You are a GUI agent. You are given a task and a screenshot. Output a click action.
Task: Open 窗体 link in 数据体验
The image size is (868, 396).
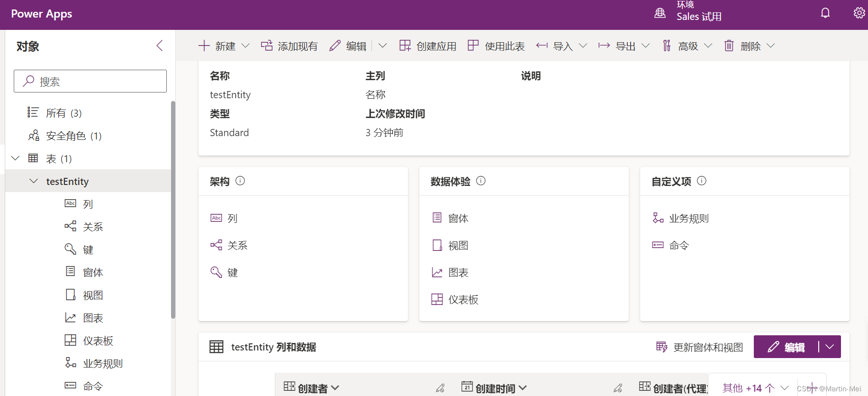coord(458,218)
